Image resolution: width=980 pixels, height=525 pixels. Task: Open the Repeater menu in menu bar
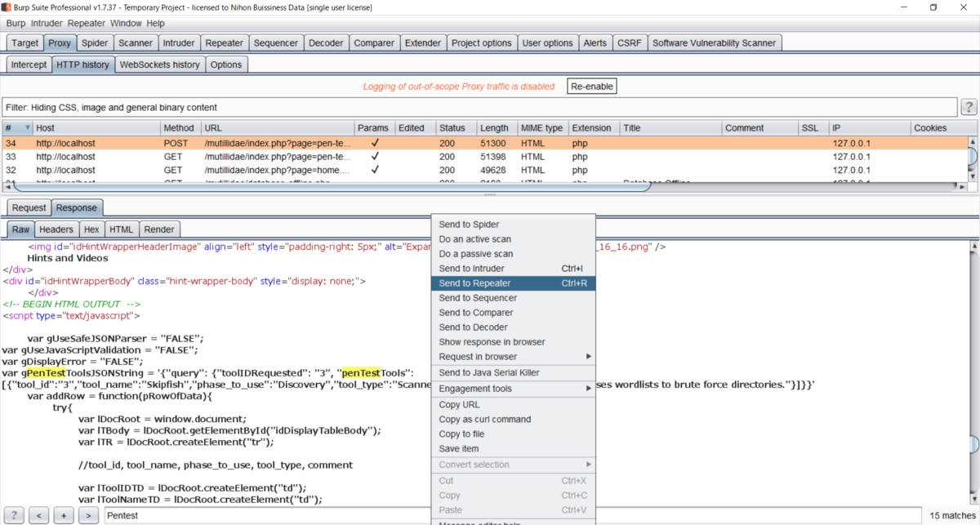click(x=87, y=24)
